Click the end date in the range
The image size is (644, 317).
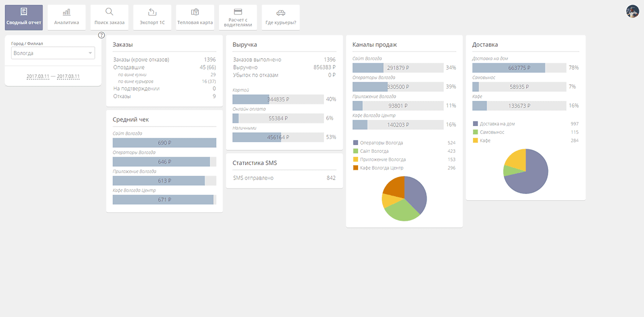69,76
